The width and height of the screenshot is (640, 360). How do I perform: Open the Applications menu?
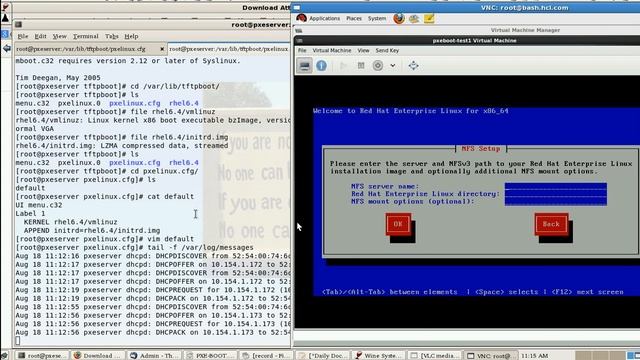point(324,18)
